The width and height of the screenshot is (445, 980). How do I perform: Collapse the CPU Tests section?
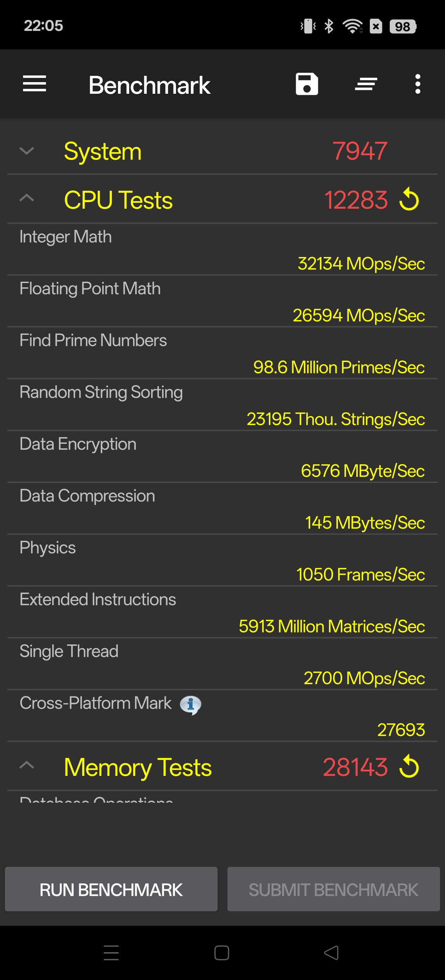click(x=27, y=198)
